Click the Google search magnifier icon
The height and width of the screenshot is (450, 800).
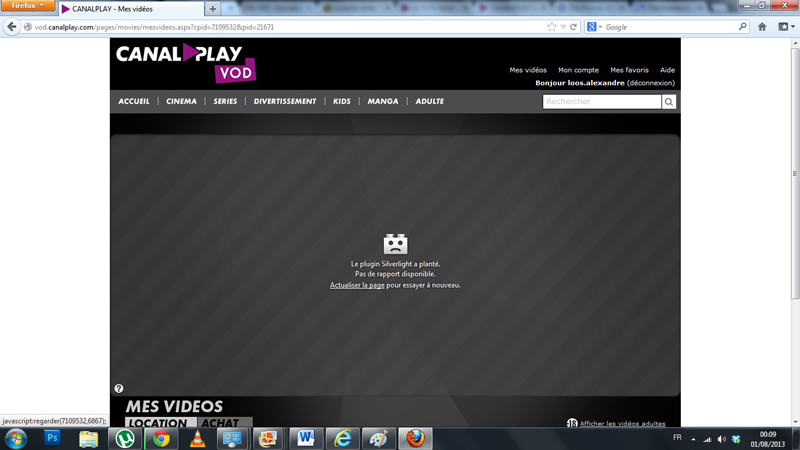(x=742, y=27)
